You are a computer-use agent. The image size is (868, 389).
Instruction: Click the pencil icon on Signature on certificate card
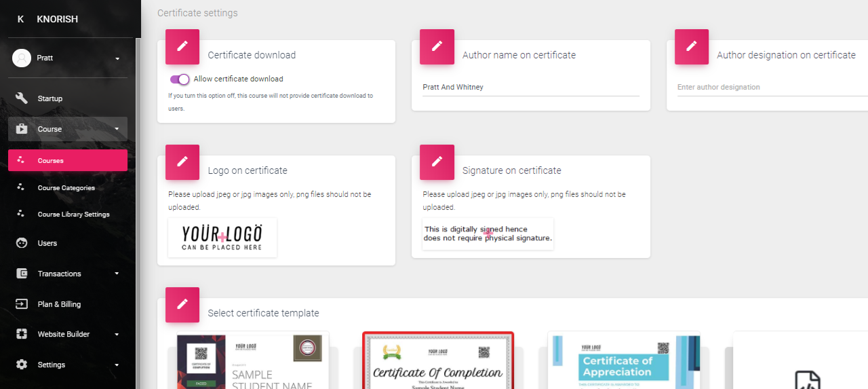(x=437, y=162)
